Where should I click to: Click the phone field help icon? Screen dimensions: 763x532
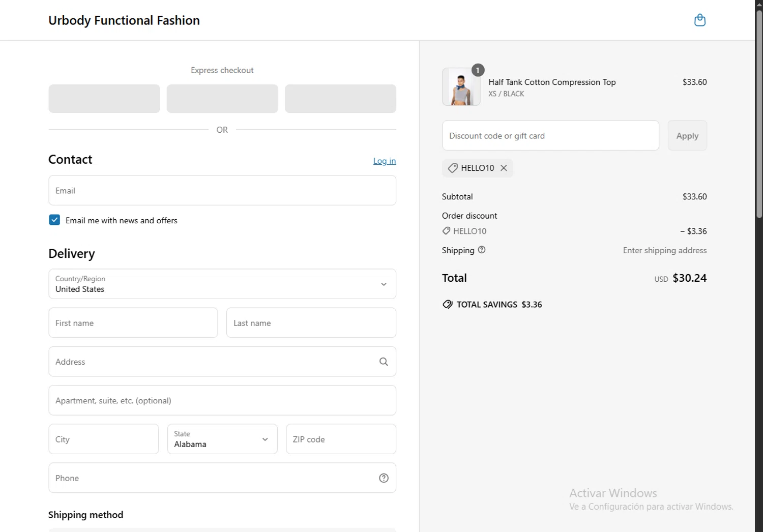(384, 478)
